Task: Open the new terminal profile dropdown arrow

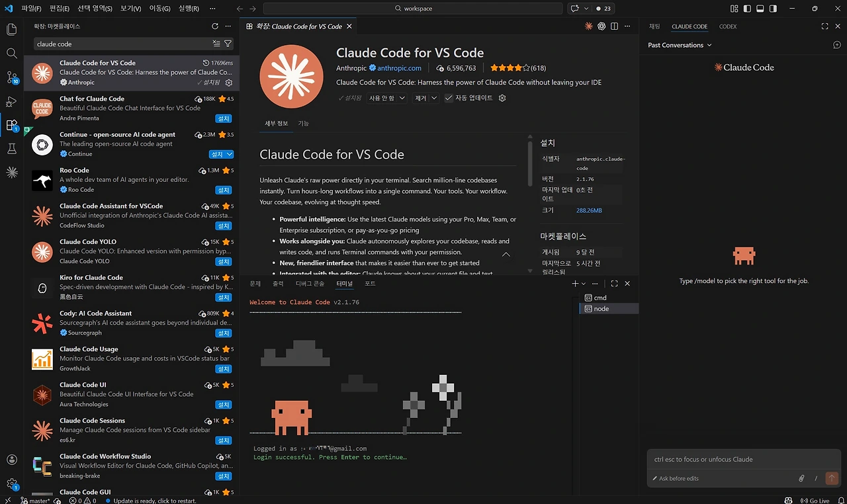Action: click(x=583, y=283)
